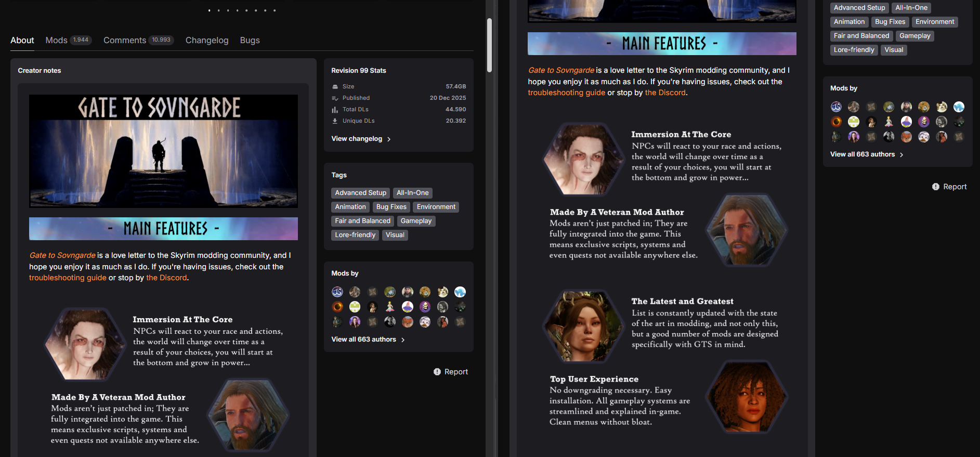Click the Report flag icon on right page
The width and height of the screenshot is (980, 457).
[x=936, y=187]
